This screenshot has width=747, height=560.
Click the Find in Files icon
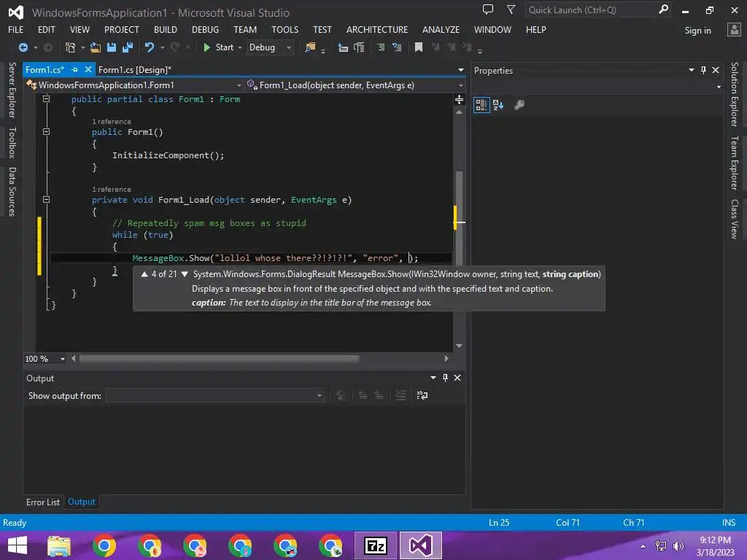click(x=309, y=47)
